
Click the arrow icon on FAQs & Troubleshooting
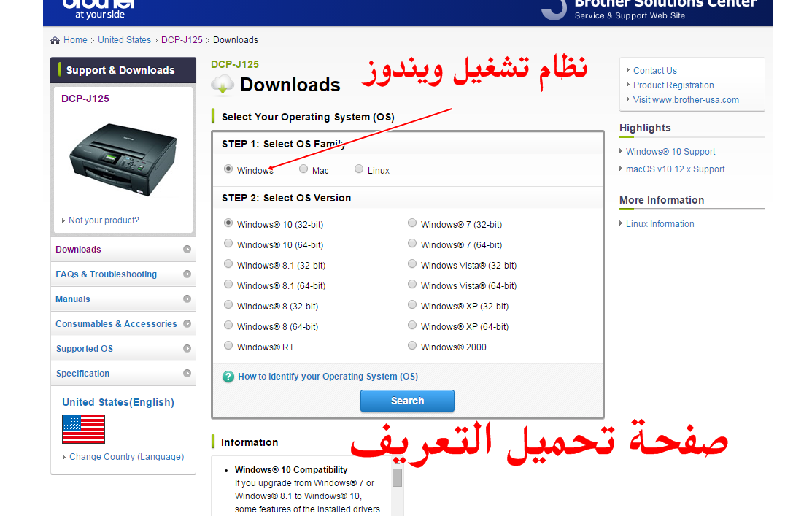click(187, 274)
